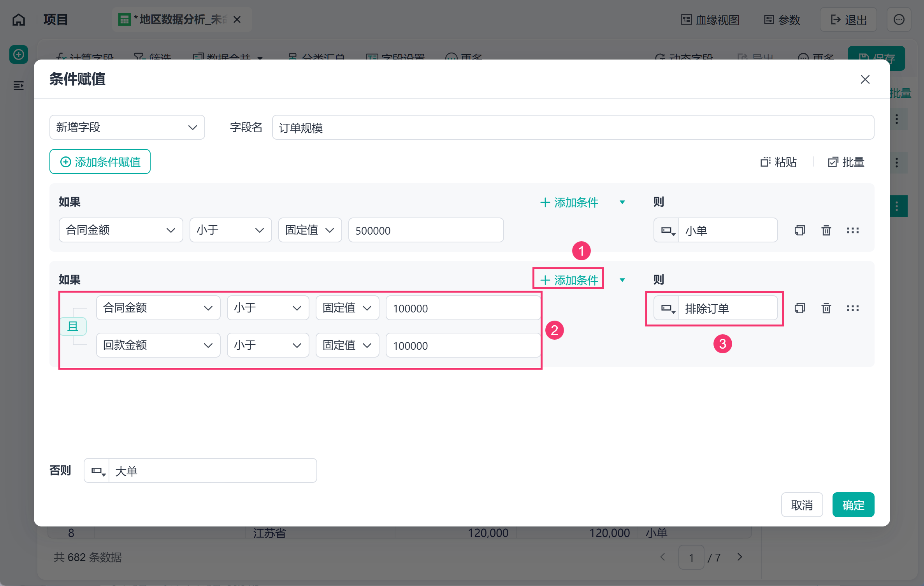Click the 粘贴 paste button
Screen dimensions: 924x586
[779, 162]
